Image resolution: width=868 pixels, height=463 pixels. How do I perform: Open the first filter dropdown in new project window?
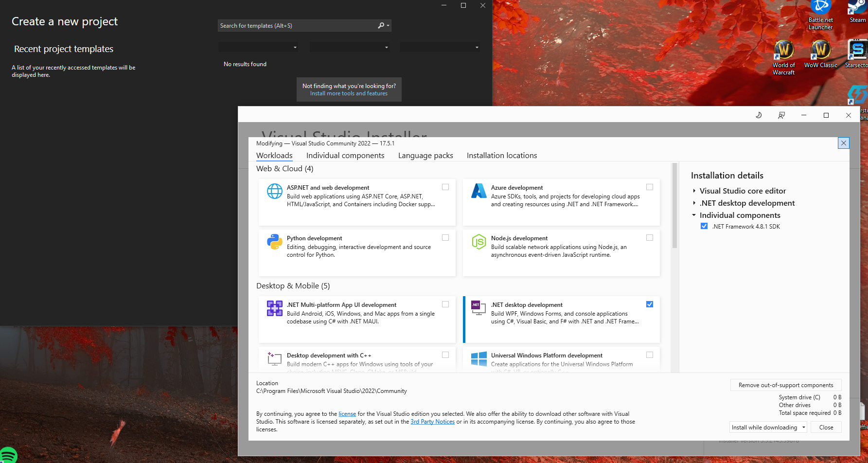[258, 47]
